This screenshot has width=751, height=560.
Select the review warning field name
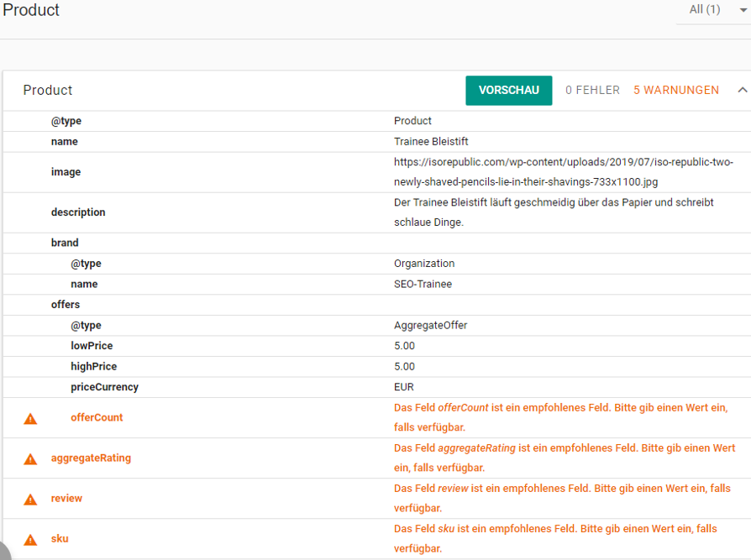click(x=66, y=498)
